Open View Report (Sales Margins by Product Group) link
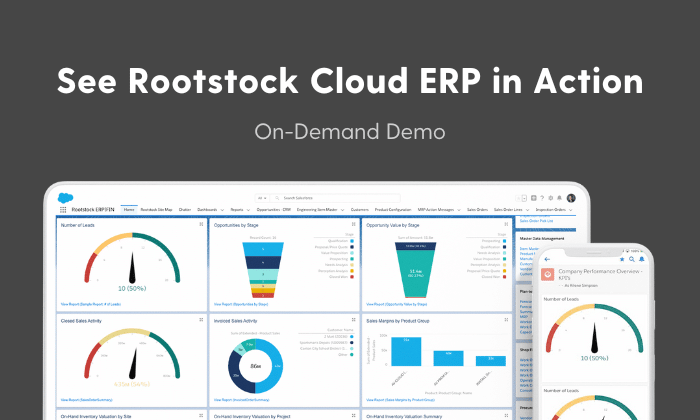This screenshot has height=420, width=700. coord(400,400)
